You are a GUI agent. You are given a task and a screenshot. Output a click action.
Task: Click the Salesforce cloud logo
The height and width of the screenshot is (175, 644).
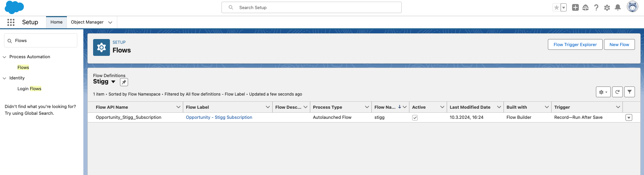click(14, 7)
